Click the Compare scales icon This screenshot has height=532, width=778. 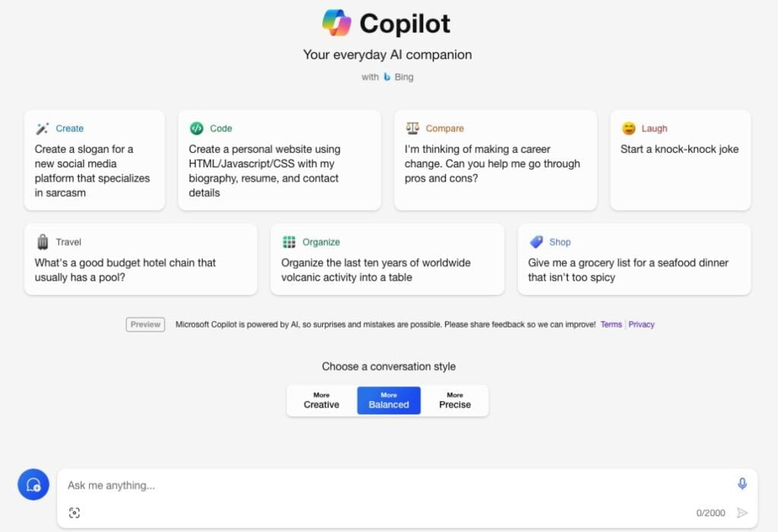tap(413, 128)
